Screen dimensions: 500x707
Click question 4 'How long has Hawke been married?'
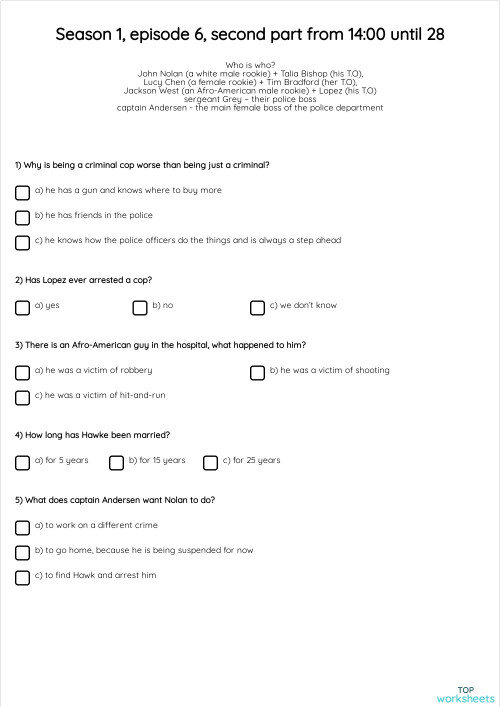[x=92, y=435]
